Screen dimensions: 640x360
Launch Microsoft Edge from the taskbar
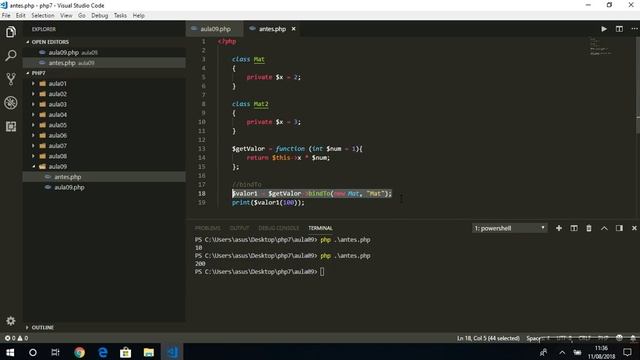tap(102, 352)
